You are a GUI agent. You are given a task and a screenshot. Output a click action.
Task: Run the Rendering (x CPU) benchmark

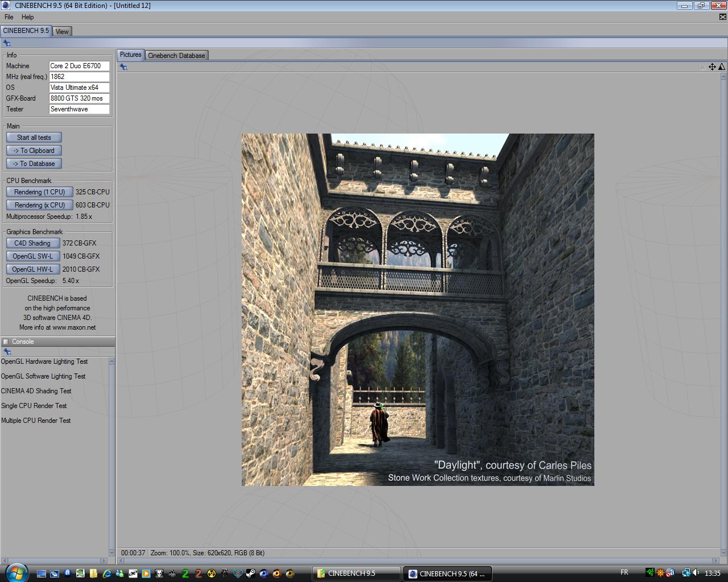tap(40, 205)
